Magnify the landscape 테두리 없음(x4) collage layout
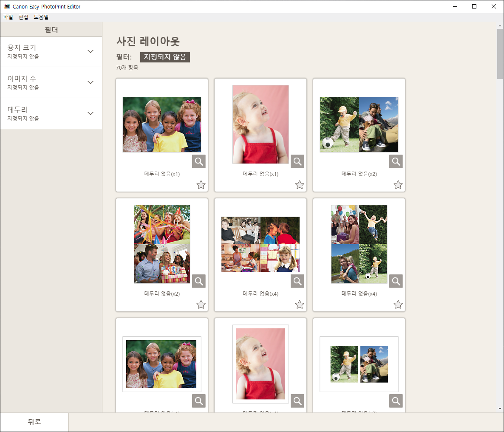Image resolution: width=504 pixels, height=432 pixels. pyautogui.click(x=297, y=281)
